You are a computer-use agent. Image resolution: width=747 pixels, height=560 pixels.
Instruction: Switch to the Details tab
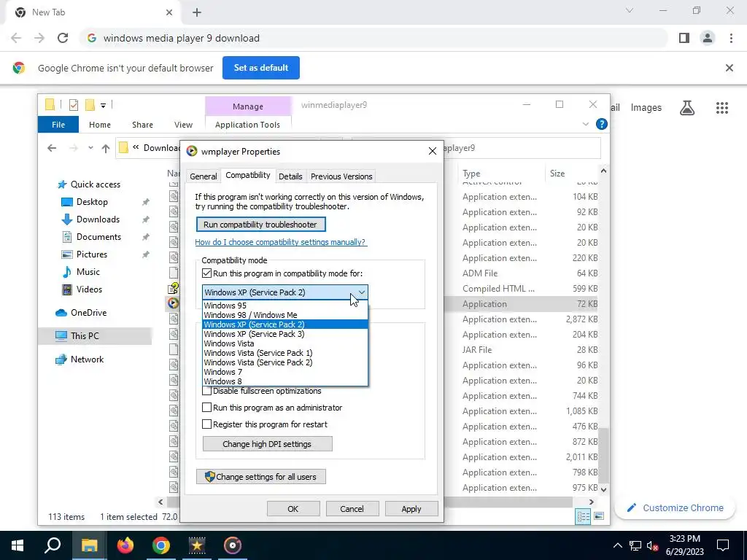[x=290, y=176]
